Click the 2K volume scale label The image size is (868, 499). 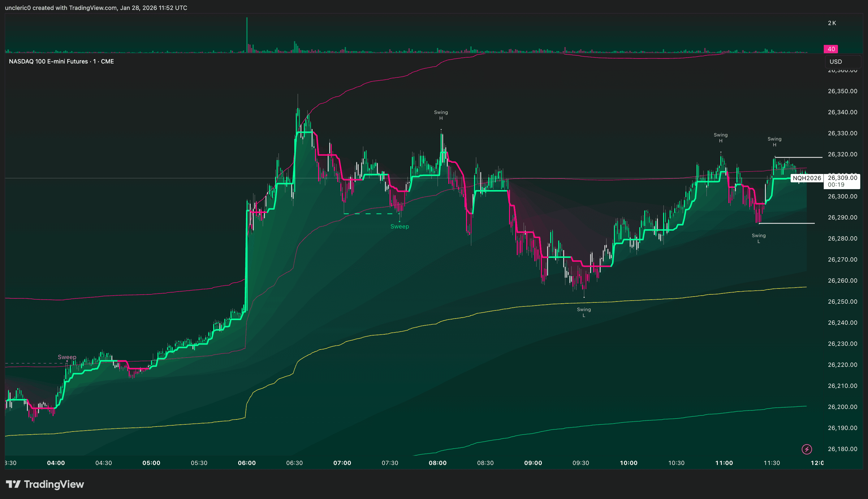(832, 23)
